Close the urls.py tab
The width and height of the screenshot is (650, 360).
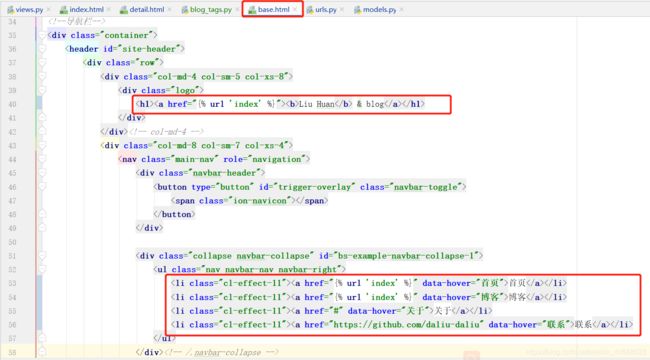click(x=342, y=10)
